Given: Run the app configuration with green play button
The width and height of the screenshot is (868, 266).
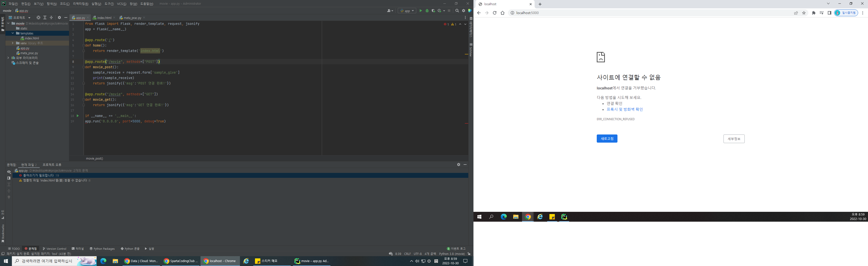Looking at the screenshot, I should [x=420, y=11].
